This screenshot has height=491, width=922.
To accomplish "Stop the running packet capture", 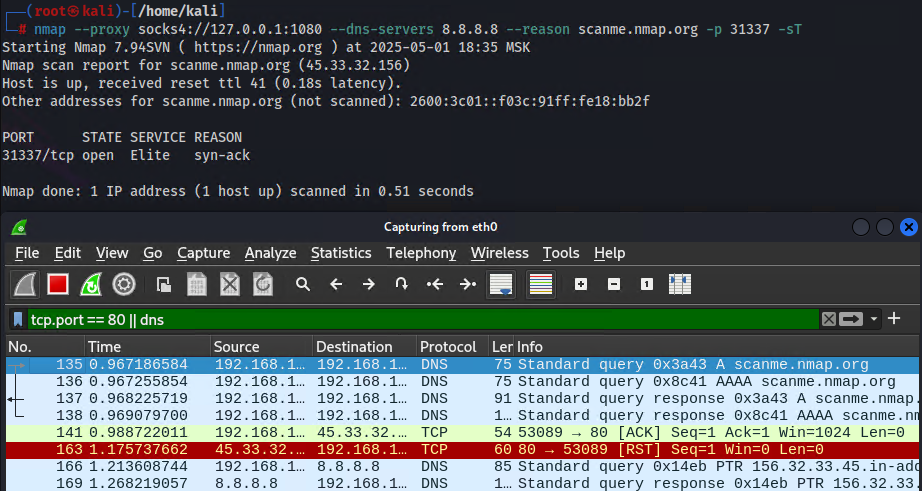I will tap(58, 284).
